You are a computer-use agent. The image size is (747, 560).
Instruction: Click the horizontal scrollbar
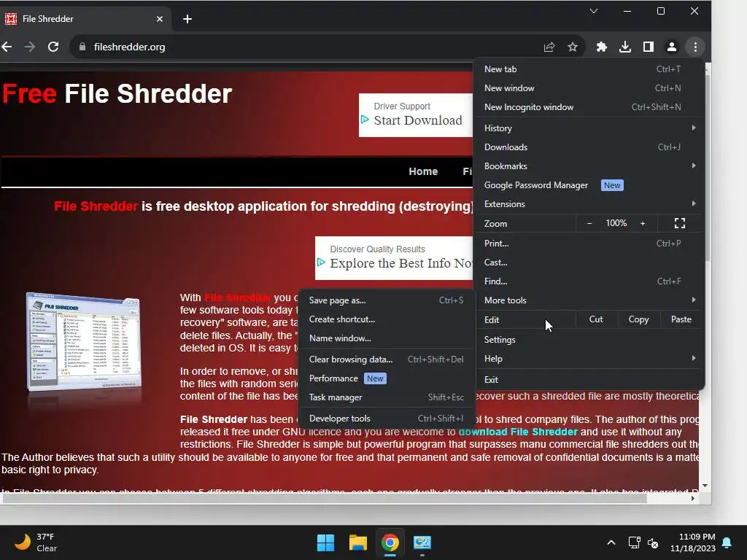(324, 498)
